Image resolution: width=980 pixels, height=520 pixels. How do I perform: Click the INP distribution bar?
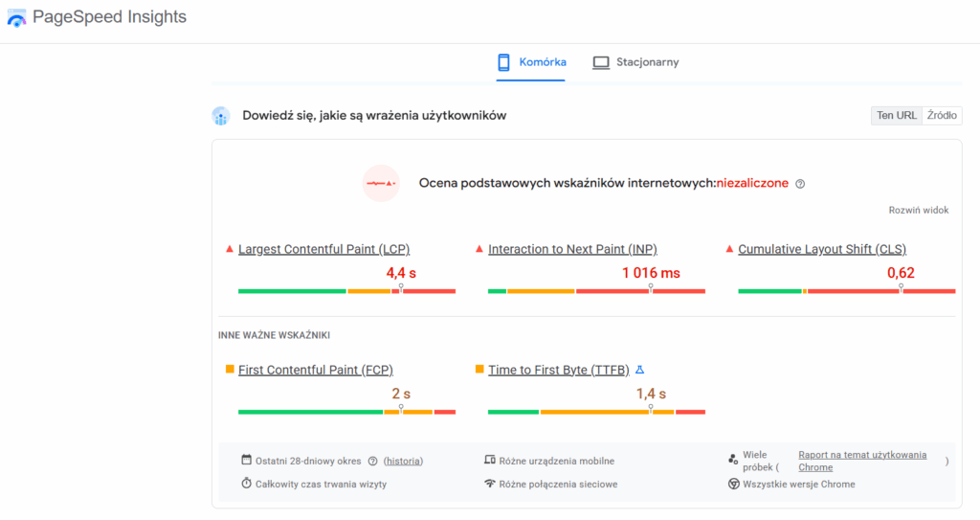(597, 291)
